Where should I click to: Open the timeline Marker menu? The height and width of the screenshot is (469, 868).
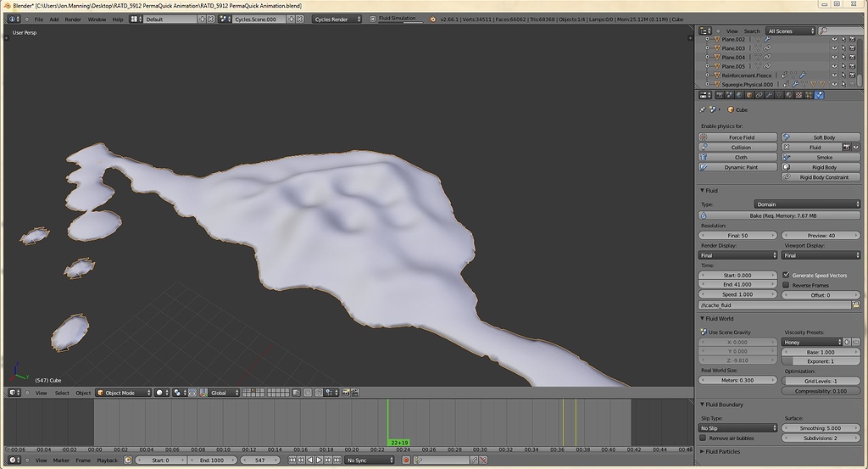(x=61, y=461)
